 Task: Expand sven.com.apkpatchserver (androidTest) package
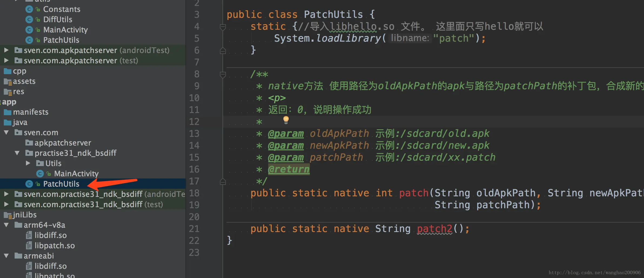coord(6,50)
